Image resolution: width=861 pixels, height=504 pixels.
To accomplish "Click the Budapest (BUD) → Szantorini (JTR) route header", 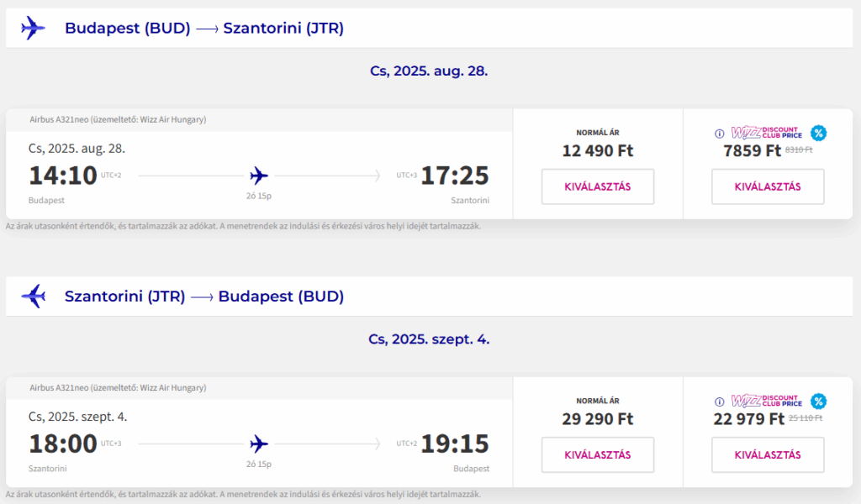I will (x=204, y=28).
